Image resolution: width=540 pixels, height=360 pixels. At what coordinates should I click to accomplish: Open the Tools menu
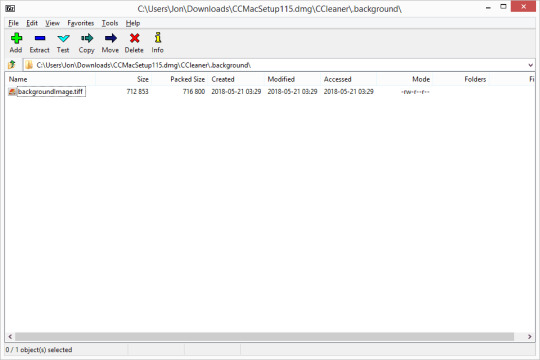(110, 23)
